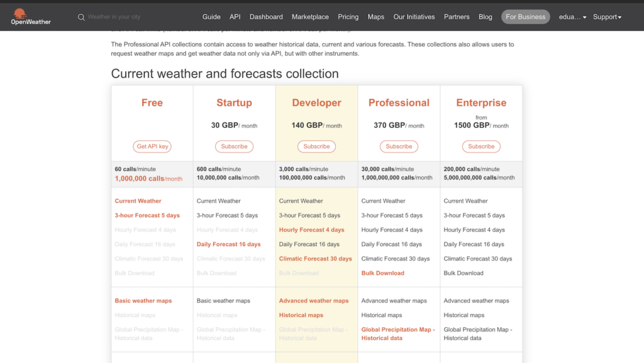Select Pricing in the navigation bar

point(348,17)
